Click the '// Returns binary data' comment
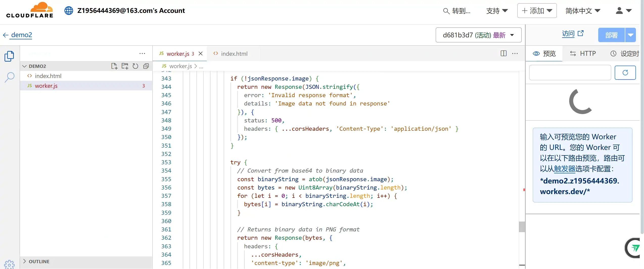The image size is (644, 269). [x=298, y=229]
